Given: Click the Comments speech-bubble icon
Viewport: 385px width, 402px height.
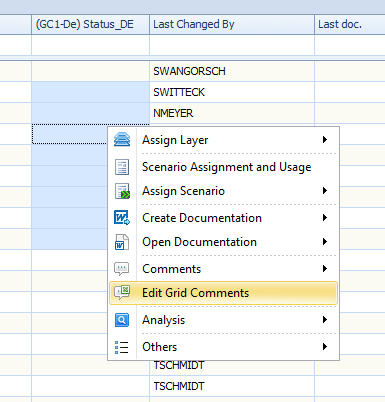Looking at the screenshot, I should (122, 269).
